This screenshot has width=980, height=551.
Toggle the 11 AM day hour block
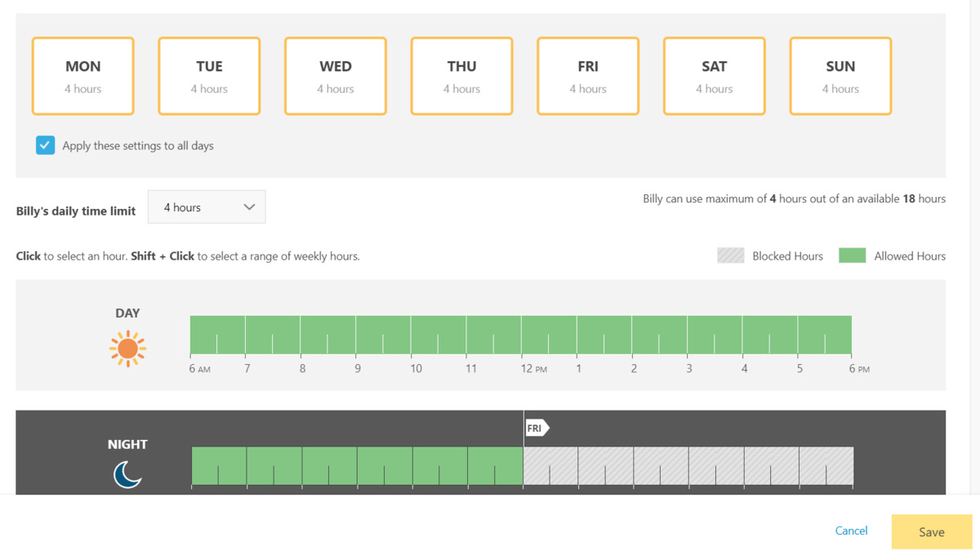493,335
